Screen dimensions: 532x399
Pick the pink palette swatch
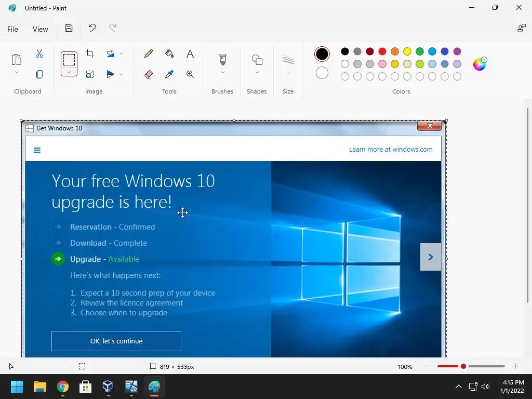[382, 64]
